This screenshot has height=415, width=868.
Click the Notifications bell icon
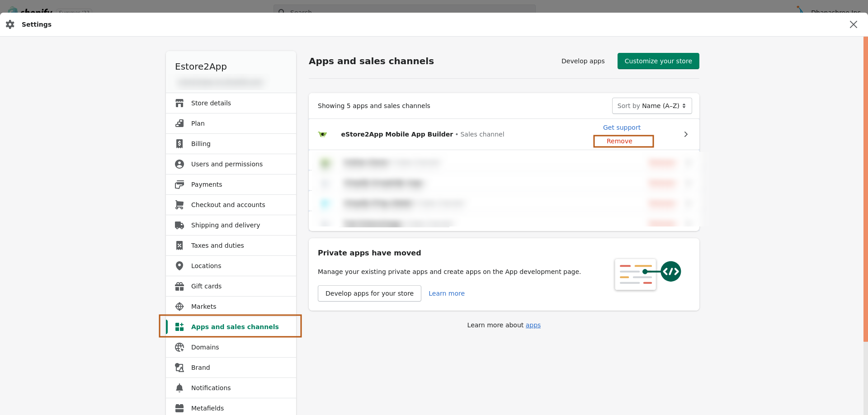point(179,388)
